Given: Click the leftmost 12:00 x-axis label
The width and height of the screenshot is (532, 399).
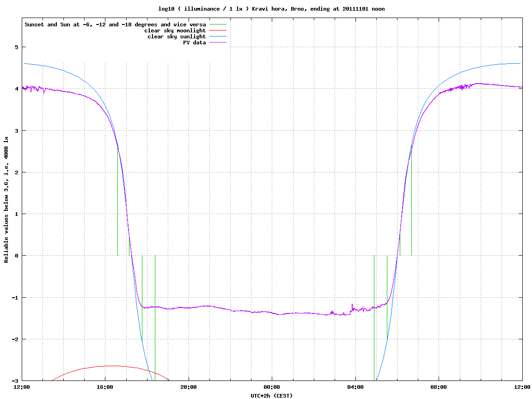Looking at the screenshot, I should pos(22,387).
